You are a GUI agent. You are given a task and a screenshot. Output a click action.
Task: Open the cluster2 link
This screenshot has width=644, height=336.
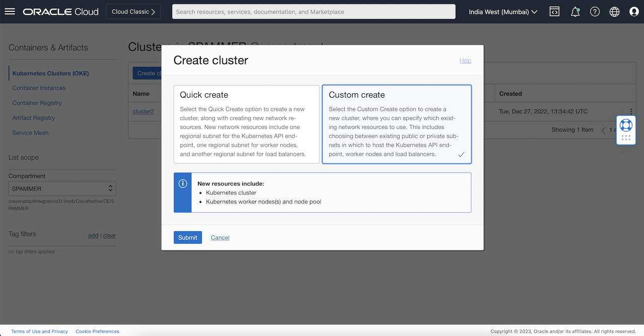pyautogui.click(x=143, y=111)
